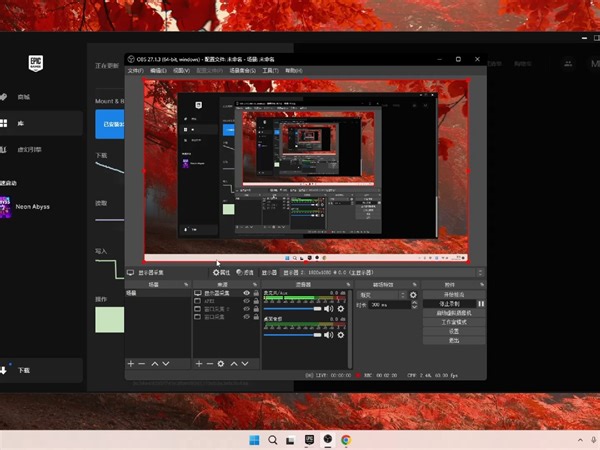Image resolution: width=600 pixels, height=450 pixels.
Task: Switch to Epic Games Launcher on the taskbar
Action: pos(309,440)
